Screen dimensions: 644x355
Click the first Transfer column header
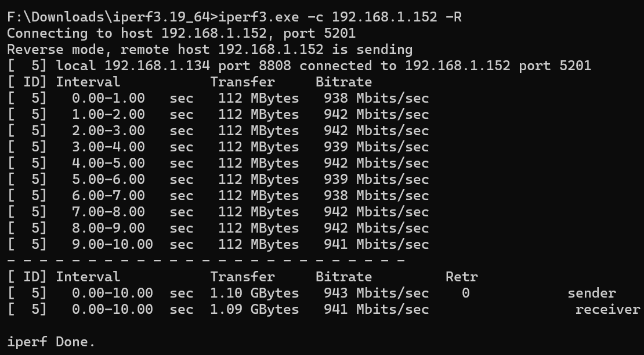[242, 82]
